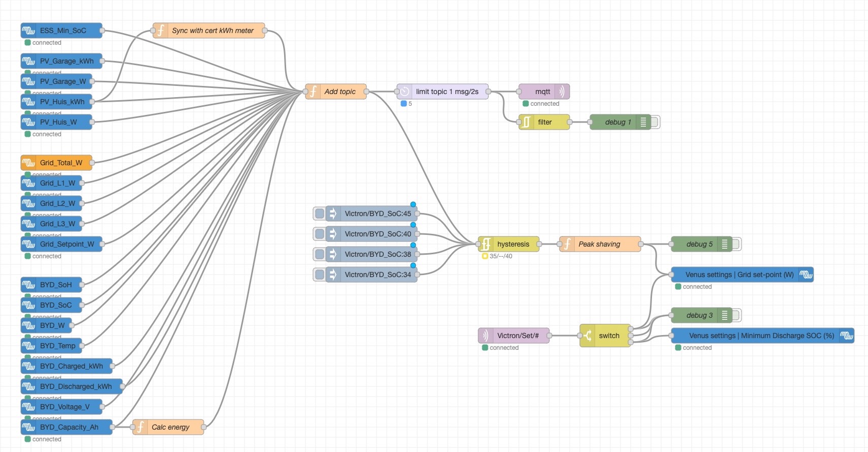Select the Calc energy function node
Viewport: 868px width, 452px height.
pyautogui.click(x=170, y=427)
